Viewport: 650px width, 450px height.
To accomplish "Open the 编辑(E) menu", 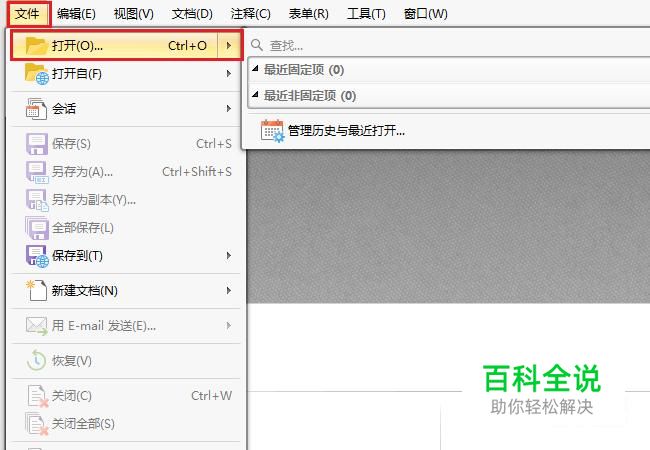I will pos(76,14).
